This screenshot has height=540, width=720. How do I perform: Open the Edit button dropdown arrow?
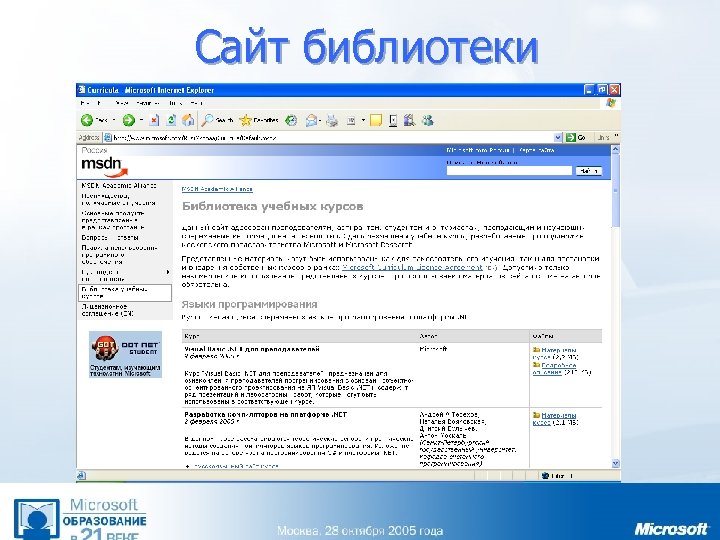(363, 120)
